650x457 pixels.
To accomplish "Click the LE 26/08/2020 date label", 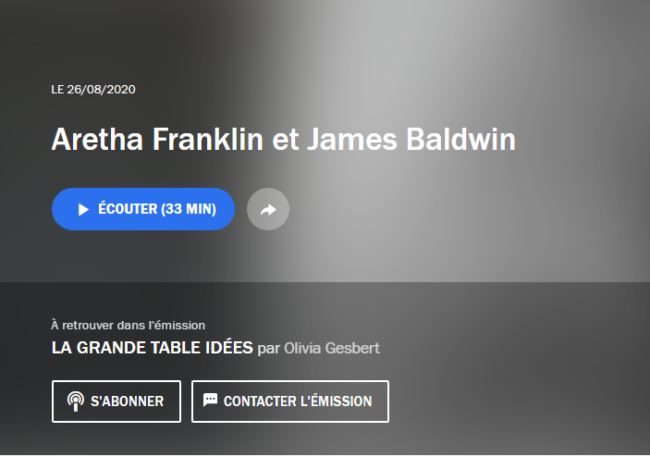I will [x=93, y=90].
